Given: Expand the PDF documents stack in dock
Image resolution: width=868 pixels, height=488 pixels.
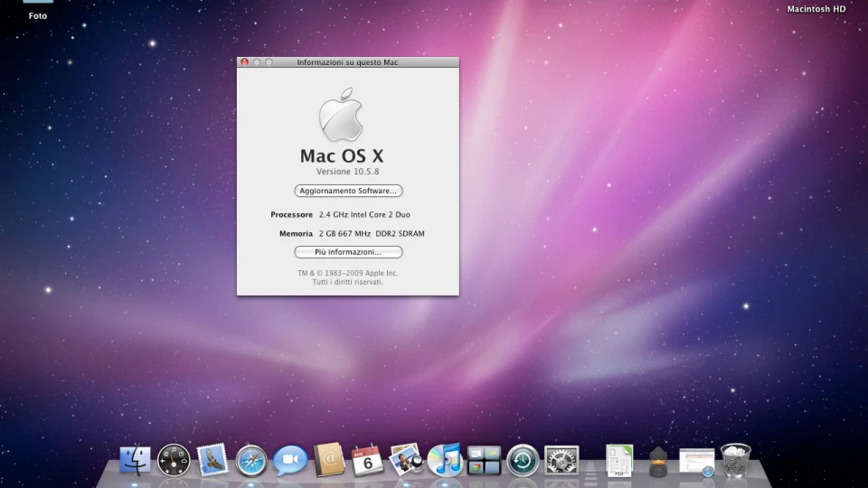Looking at the screenshot, I should [x=619, y=460].
